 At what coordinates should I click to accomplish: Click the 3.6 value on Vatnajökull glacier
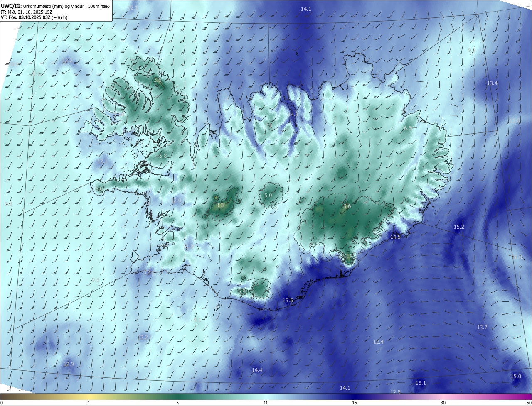click(347, 206)
